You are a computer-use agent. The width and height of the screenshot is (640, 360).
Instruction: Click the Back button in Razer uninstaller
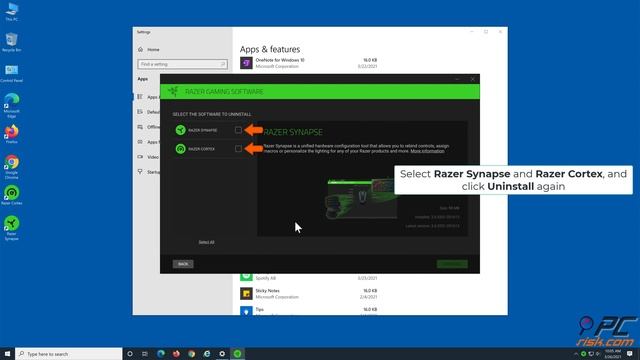(x=183, y=264)
